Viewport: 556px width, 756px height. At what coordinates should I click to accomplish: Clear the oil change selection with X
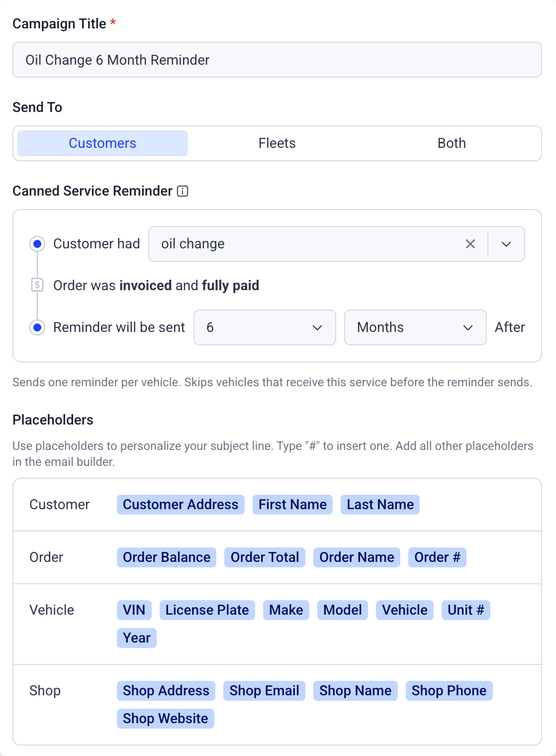click(470, 244)
